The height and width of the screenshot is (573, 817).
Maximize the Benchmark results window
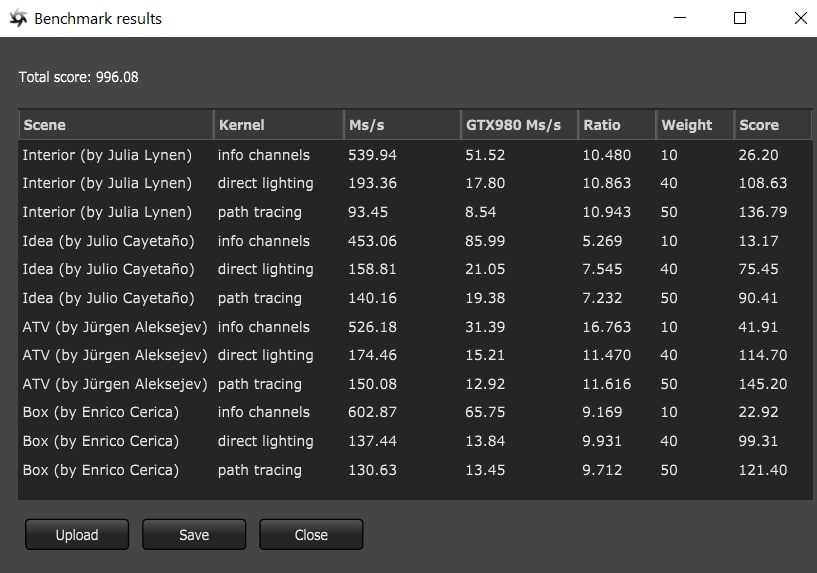point(740,18)
